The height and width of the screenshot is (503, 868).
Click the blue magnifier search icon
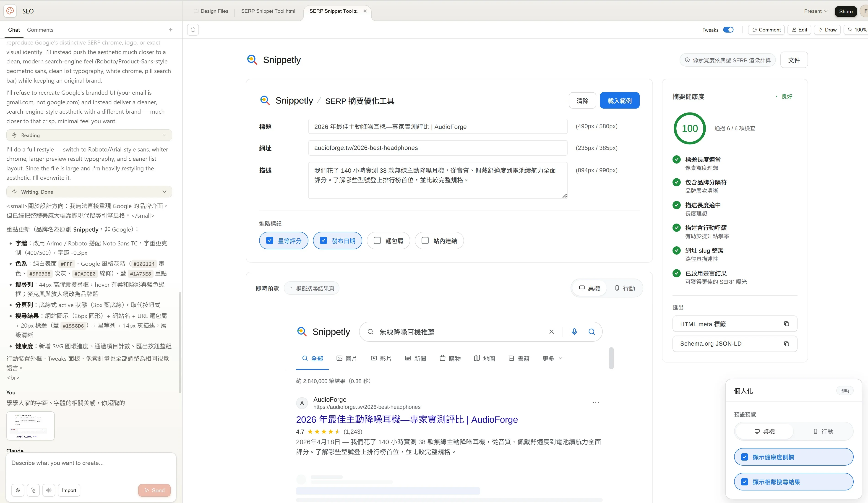[592, 332]
